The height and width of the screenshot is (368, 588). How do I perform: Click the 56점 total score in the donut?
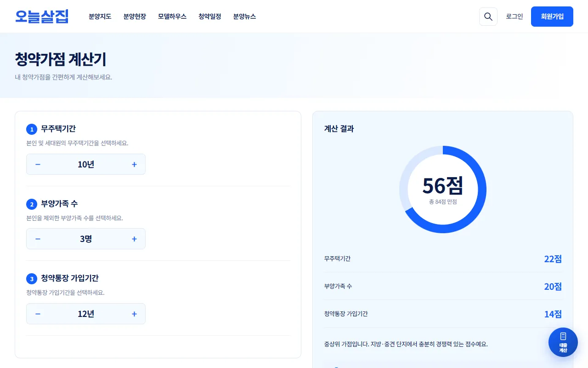tap(443, 185)
